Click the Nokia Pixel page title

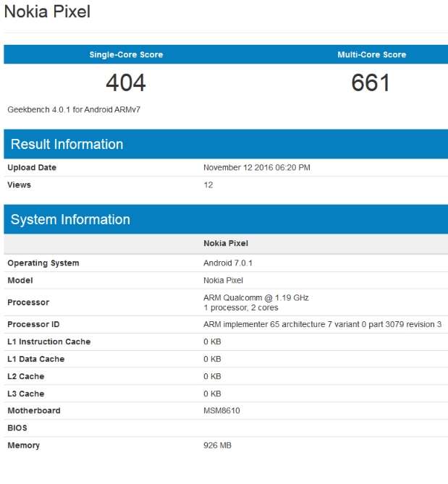[47, 12]
